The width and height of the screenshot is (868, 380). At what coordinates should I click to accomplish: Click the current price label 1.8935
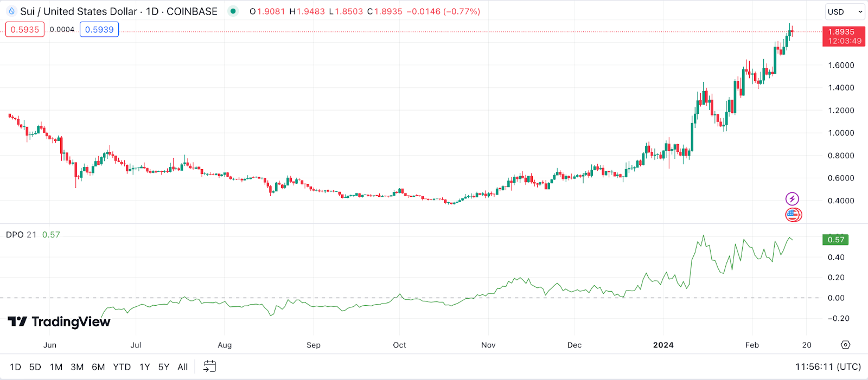(x=844, y=36)
